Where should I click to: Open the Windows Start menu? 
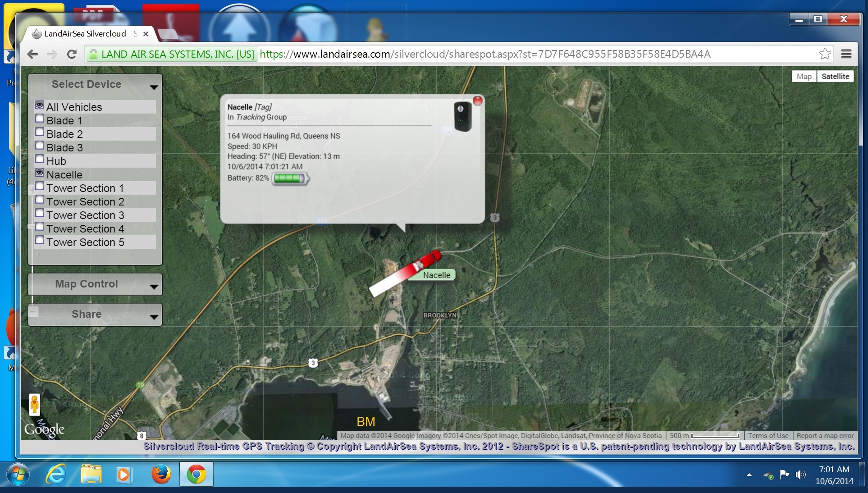click(x=18, y=475)
